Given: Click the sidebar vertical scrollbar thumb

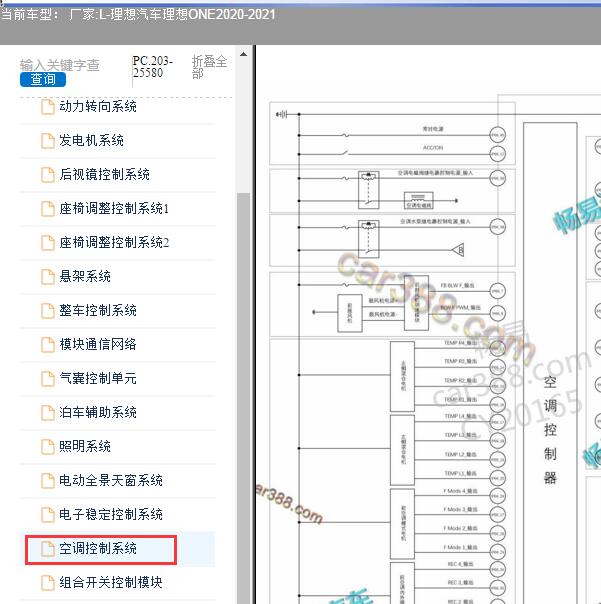Looking at the screenshot, I should [x=243, y=397].
